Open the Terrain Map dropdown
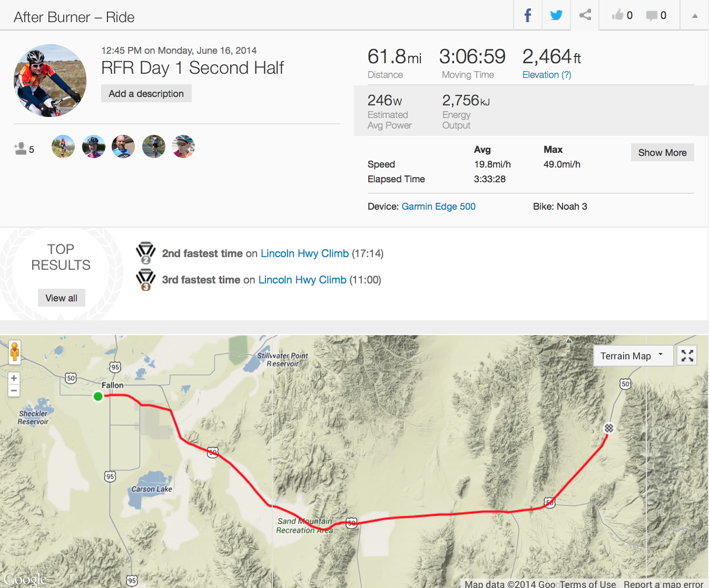The height and width of the screenshot is (588, 709). point(633,356)
